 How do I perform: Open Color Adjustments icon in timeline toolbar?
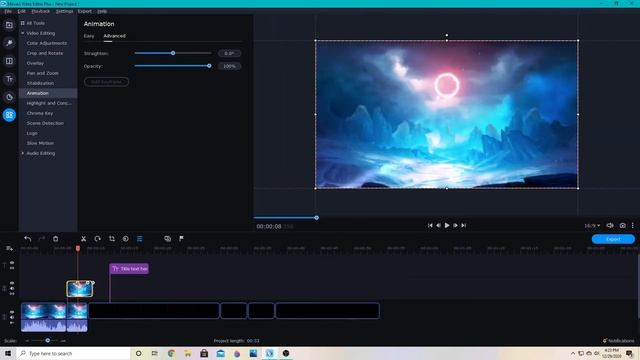coord(126,239)
